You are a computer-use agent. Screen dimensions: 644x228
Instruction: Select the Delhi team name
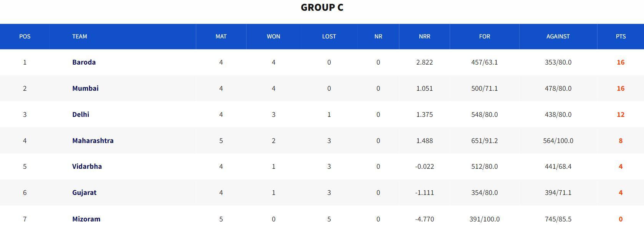(x=81, y=115)
